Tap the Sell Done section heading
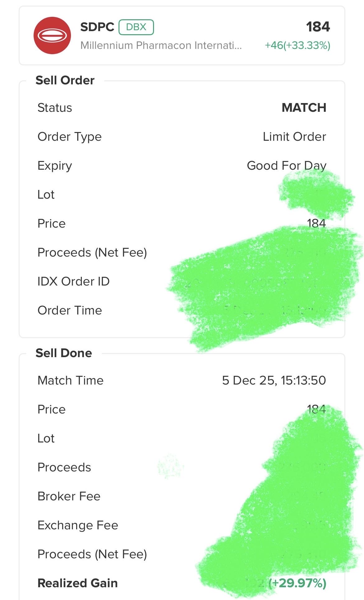 click(64, 353)
